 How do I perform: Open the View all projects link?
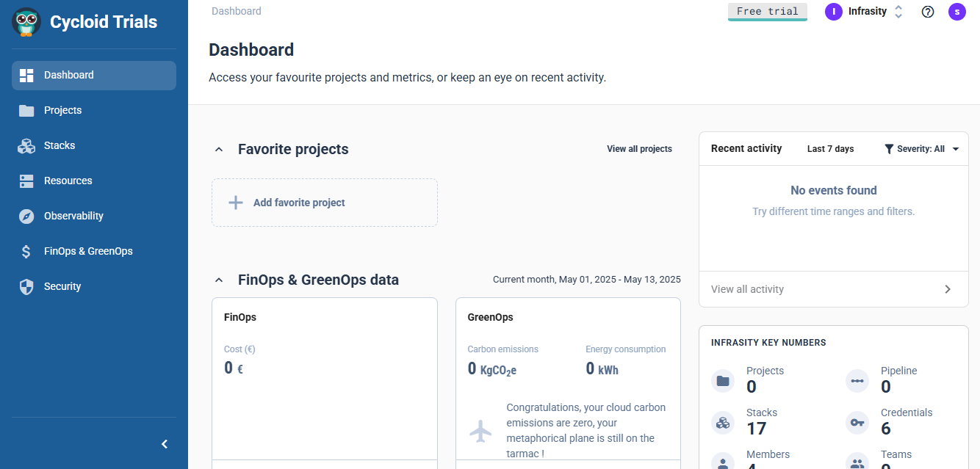tap(639, 148)
